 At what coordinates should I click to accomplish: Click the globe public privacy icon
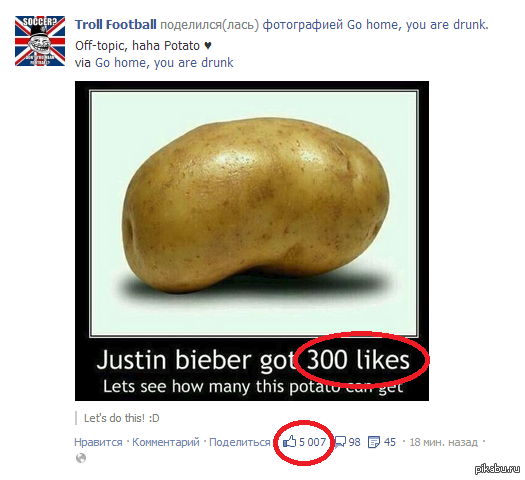(x=81, y=458)
